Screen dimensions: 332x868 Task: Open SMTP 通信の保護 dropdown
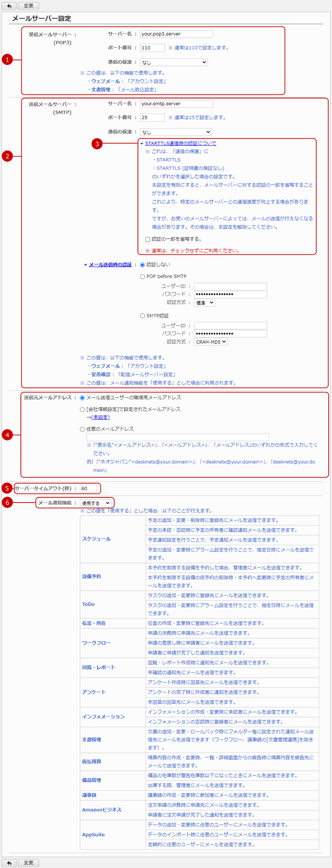pyautogui.click(x=176, y=132)
